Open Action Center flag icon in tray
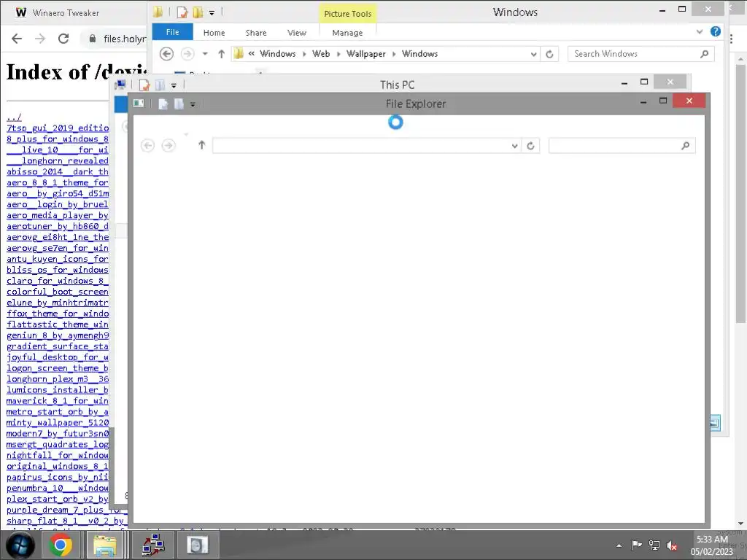Image resolution: width=747 pixels, height=560 pixels. point(636,545)
